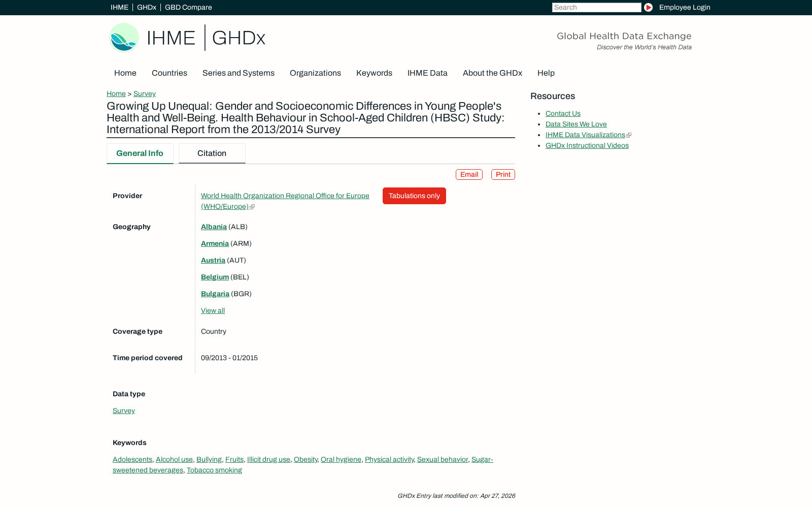Open the Oral hygiene keyword
This screenshot has height=508, width=812.
point(341,460)
